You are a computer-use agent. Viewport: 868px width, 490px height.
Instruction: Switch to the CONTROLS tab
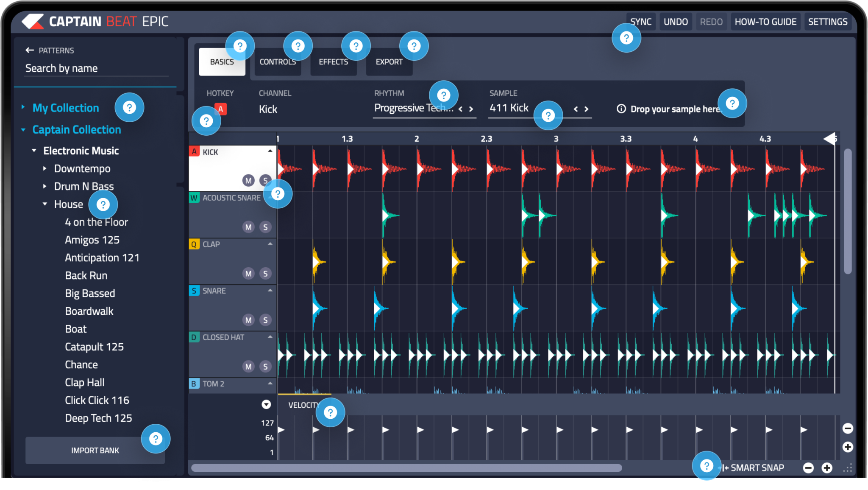[278, 62]
